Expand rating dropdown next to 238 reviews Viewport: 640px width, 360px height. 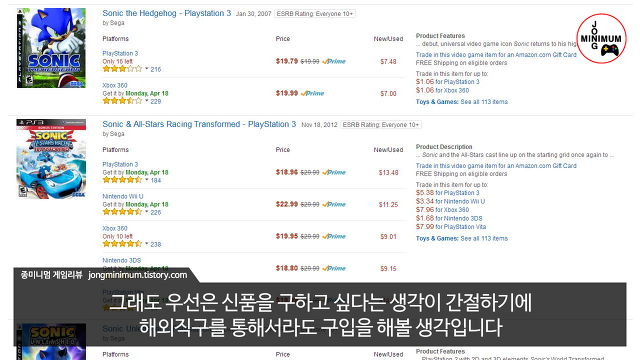[147, 244]
